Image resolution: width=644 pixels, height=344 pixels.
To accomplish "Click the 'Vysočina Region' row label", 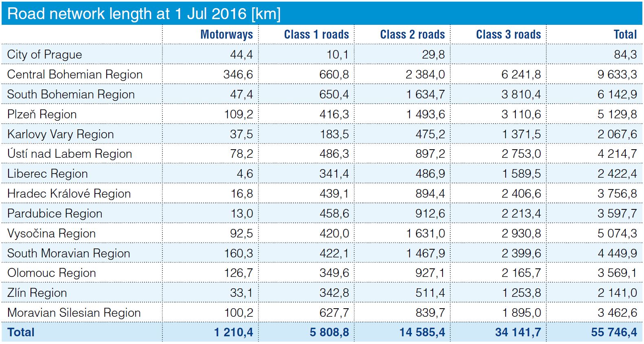I will point(52,233).
